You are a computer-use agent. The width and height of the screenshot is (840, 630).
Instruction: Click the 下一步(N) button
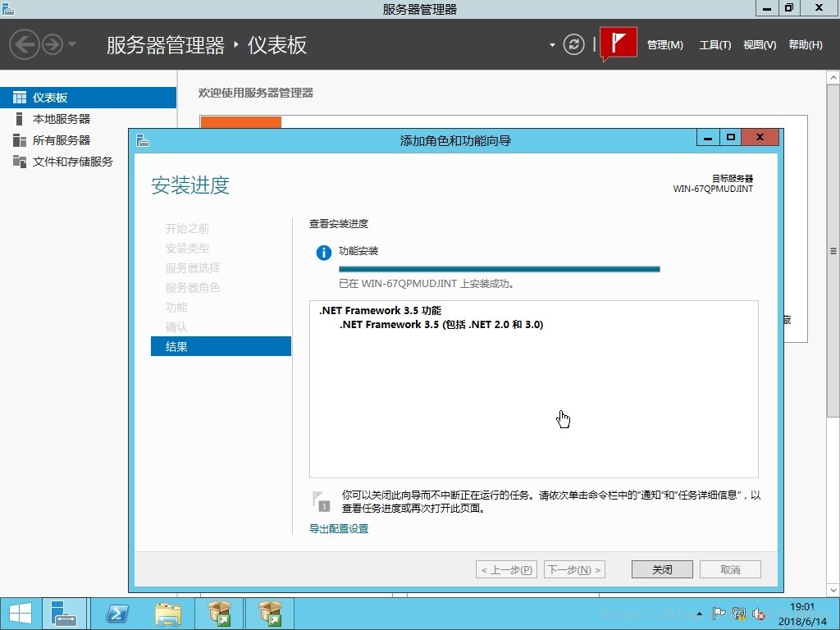tap(574, 569)
